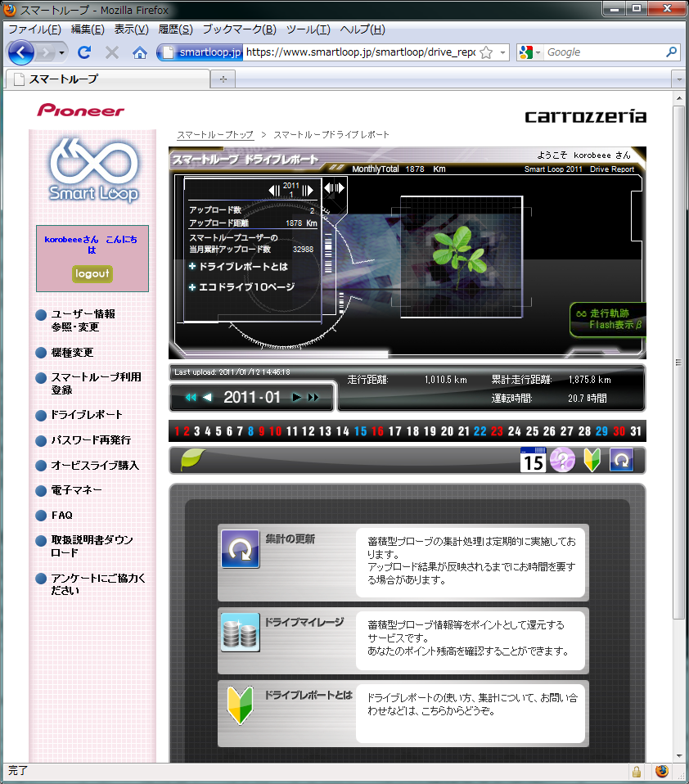Click the Firefox home icon

[139, 52]
